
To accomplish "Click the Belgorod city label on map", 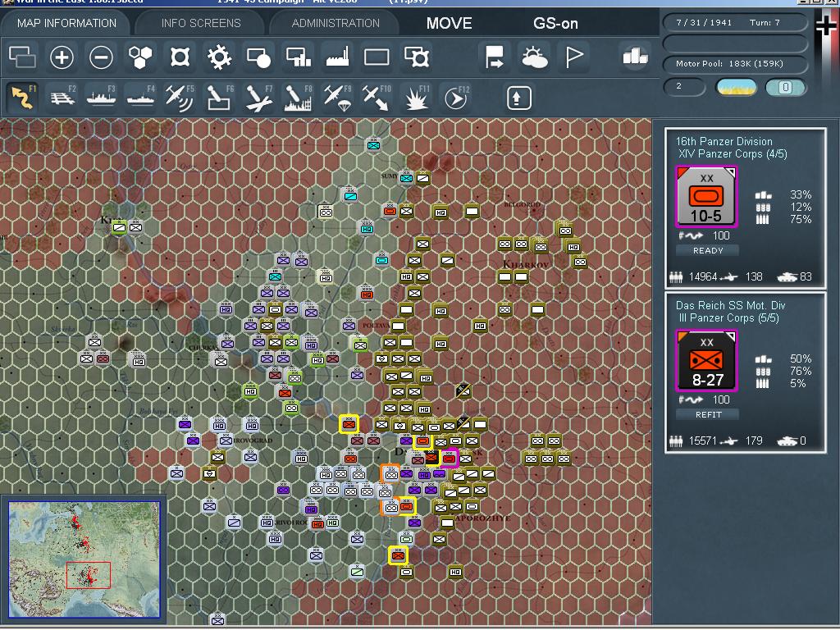I will (x=523, y=204).
